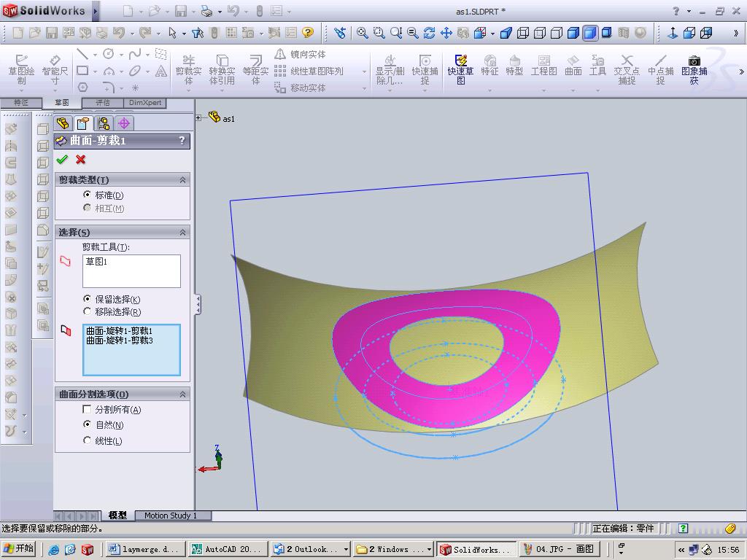Screen dimensions: 747x560
Task: Open the 特征 dropdown arrow in ribbon
Action: click(489, 90)
